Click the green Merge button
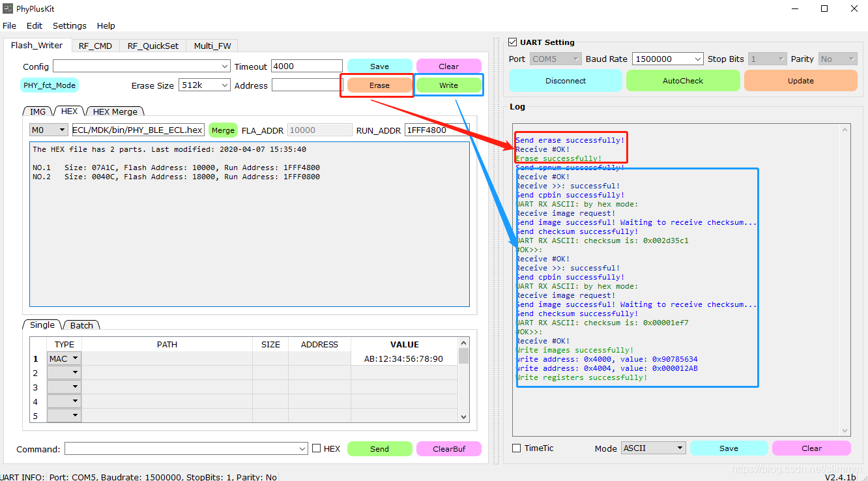Viewport: 868px width, 481px height. coord(223,130)
